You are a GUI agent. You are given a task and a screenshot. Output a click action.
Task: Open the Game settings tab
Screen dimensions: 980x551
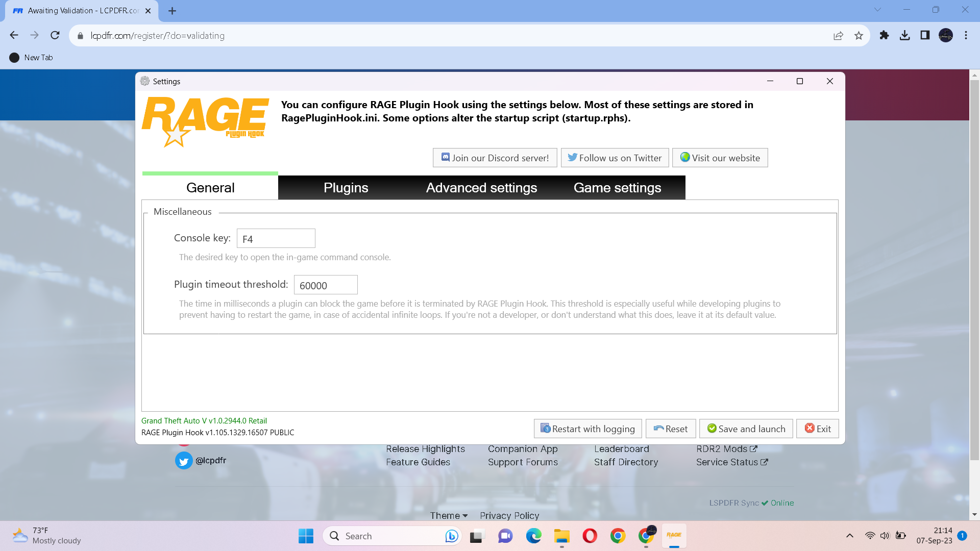(617, 188)
